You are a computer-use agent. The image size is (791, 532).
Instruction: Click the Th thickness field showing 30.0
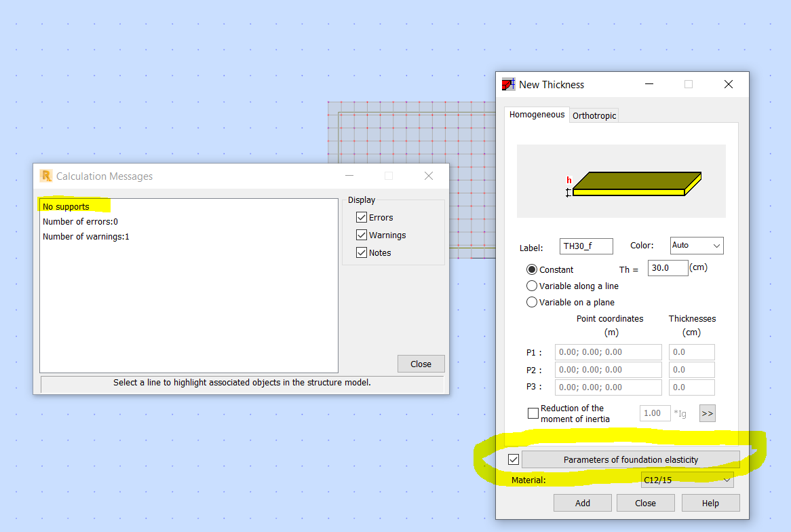(668, 267)
